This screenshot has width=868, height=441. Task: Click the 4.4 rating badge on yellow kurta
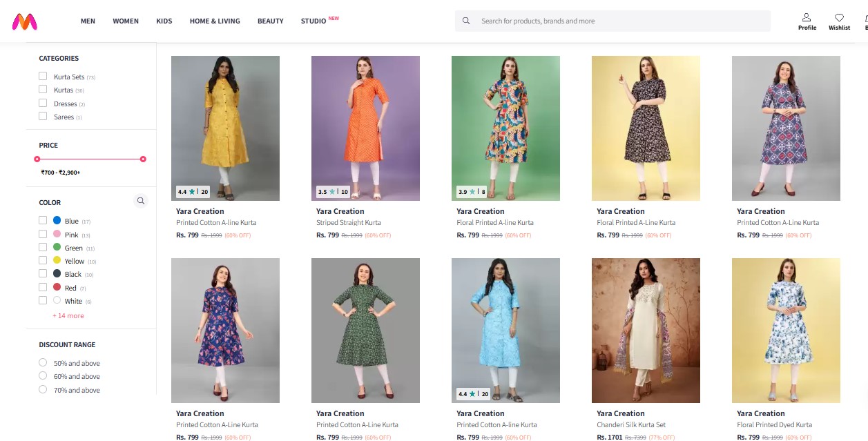point(193,192)
